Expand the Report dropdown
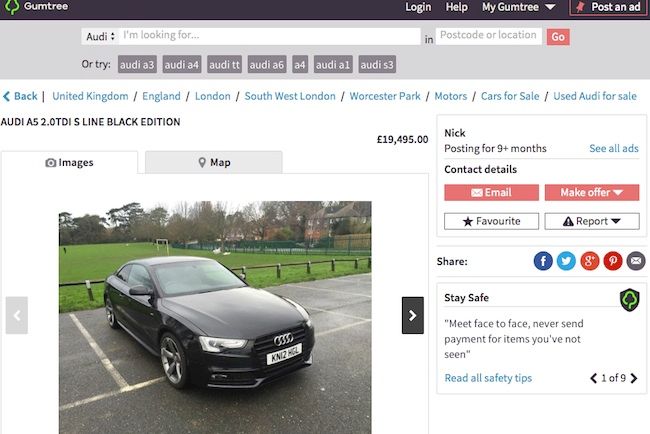The height and width of the screenshot is (434, 650). (x=591, y=221)
